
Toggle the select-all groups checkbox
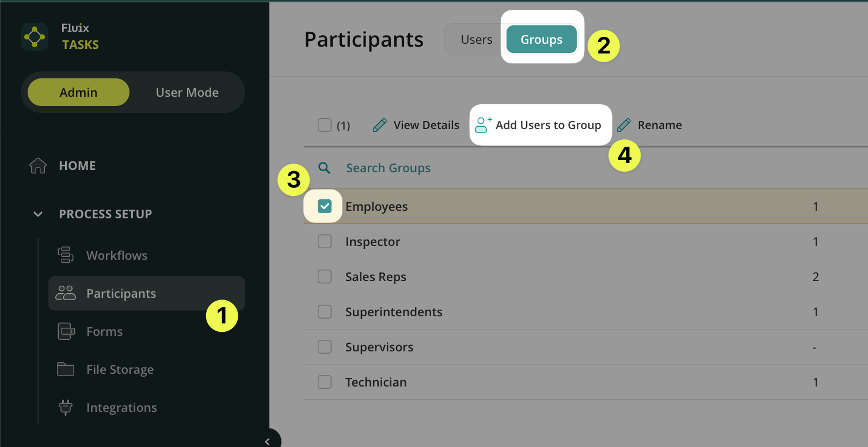[x=325, y=125]
